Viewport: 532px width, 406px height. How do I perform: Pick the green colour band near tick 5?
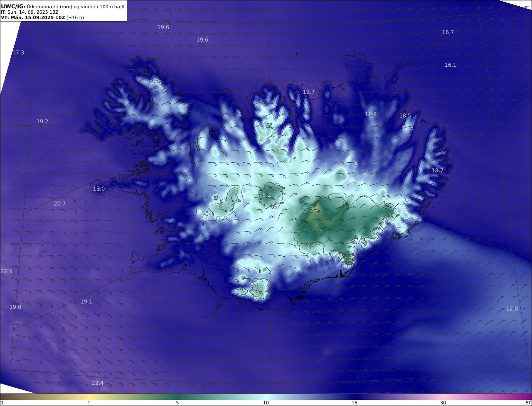click(177, 397)
